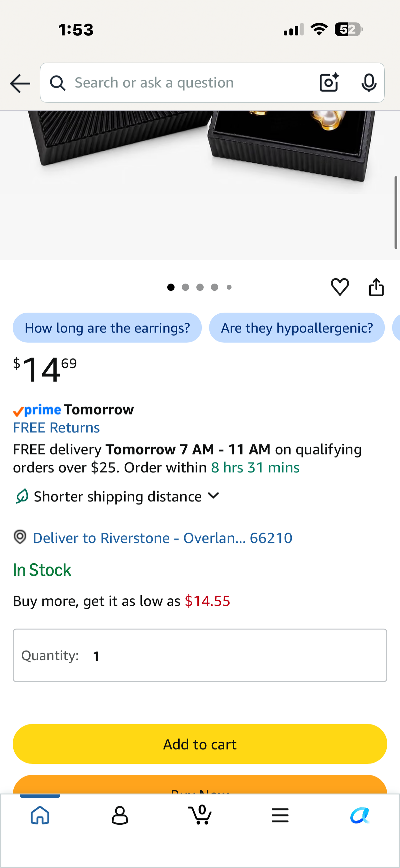Tap Add to cart button

pos(200,744)
